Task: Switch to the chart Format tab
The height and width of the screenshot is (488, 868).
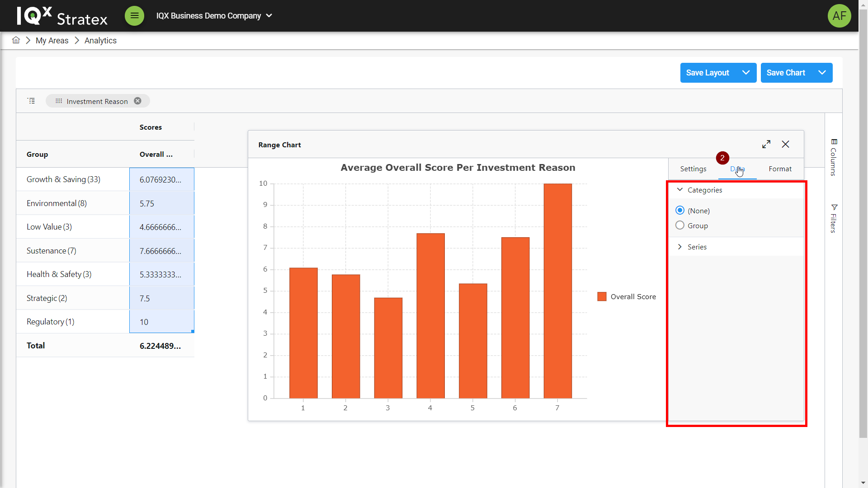Action: click(780, 169)
